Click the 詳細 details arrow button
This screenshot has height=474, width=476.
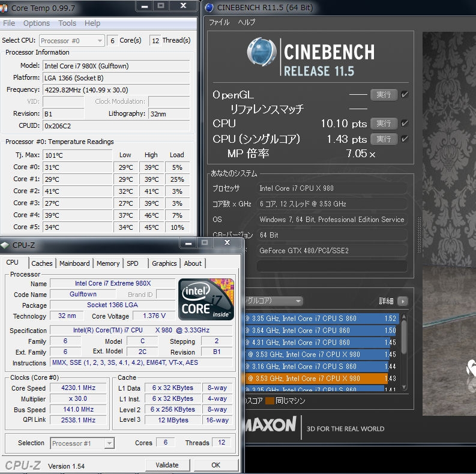click(x=403, y=301)
